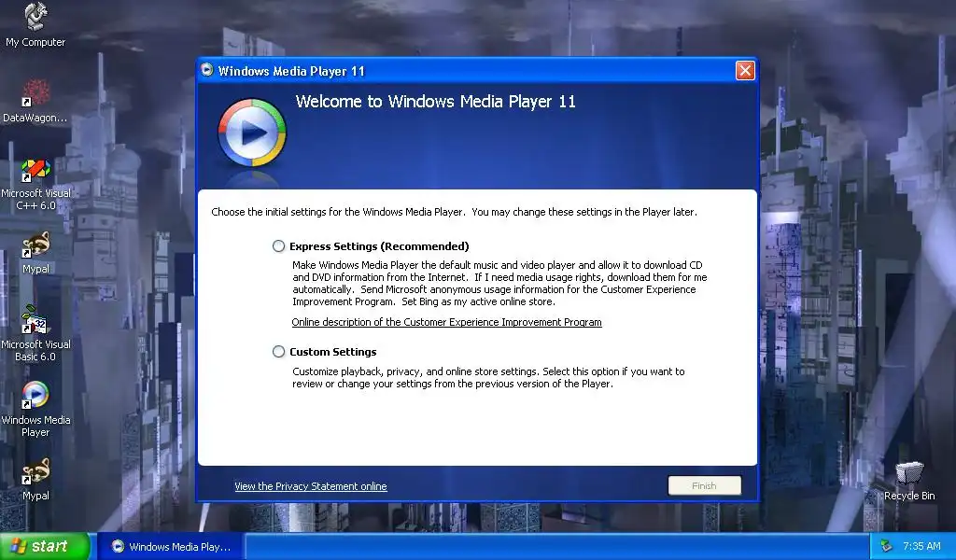This screenshot has width=956, height=560.
Task: Select the lower Mypal desktop shortcut
Action: pyautogui.click(x=35, y=480)
